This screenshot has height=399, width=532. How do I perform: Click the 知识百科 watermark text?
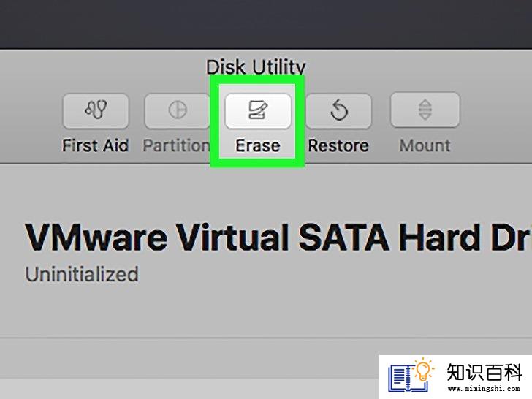(x=484, y=372)
